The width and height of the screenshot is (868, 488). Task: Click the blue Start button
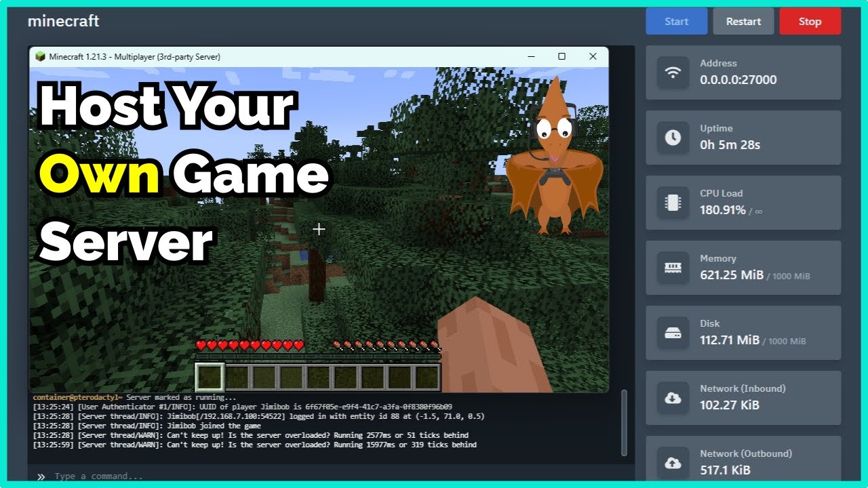pos(676,21)
